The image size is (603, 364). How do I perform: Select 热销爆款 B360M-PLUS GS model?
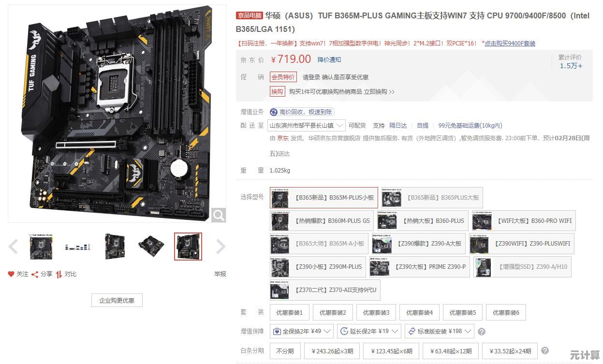(322, 221)
